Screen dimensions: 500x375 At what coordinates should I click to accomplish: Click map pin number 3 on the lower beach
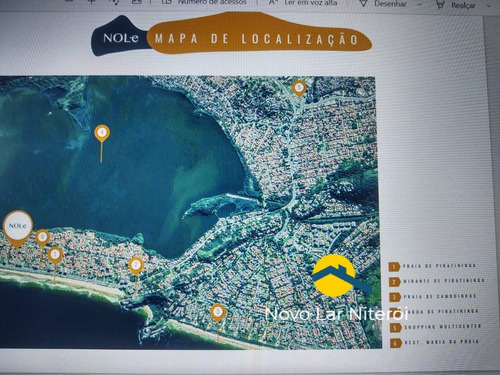pyautogui.click(x=218, y=312)
